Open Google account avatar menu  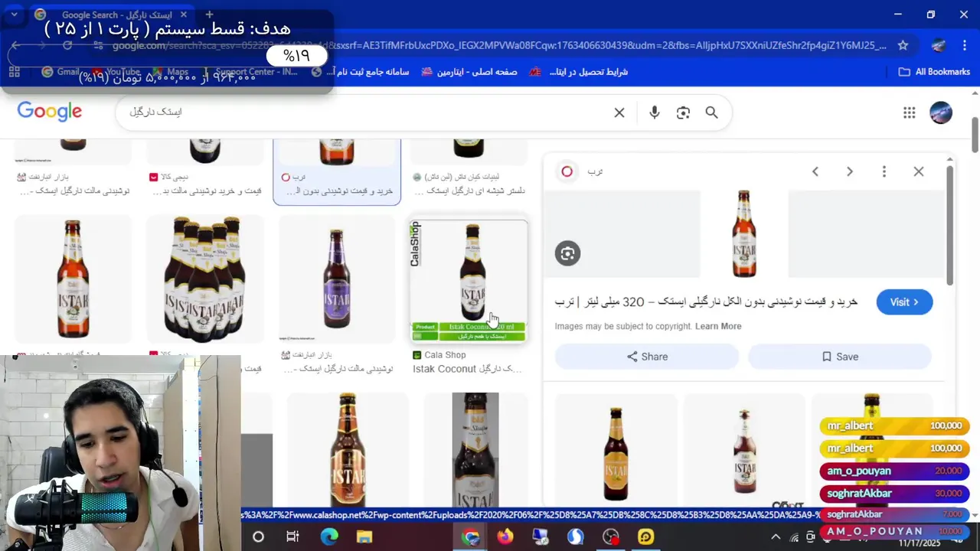tap(941, 112)
